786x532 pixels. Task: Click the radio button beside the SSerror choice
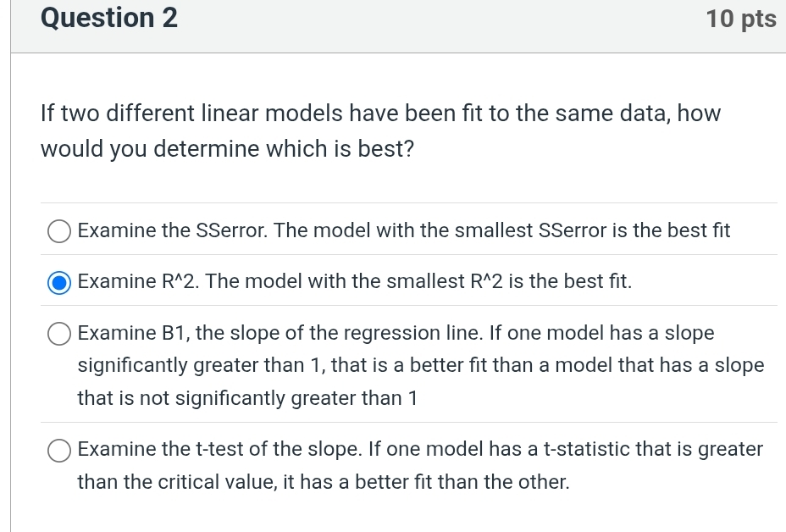point(58,230)
